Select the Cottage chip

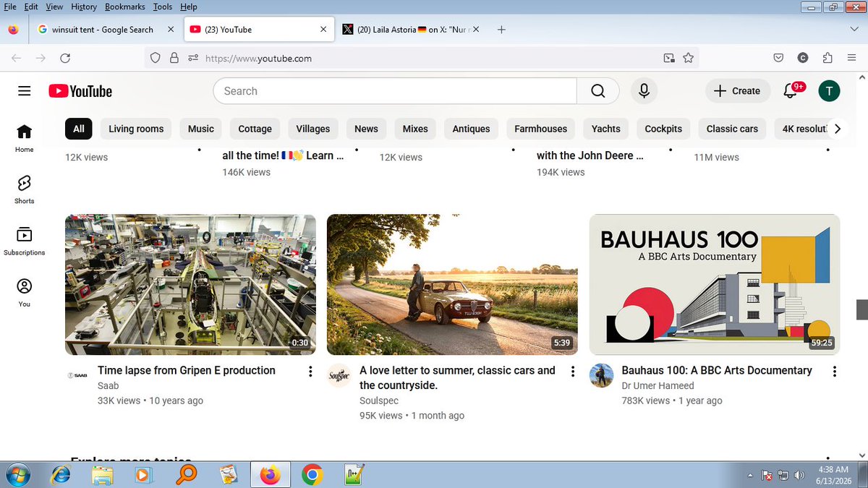[x=255, y=129]
